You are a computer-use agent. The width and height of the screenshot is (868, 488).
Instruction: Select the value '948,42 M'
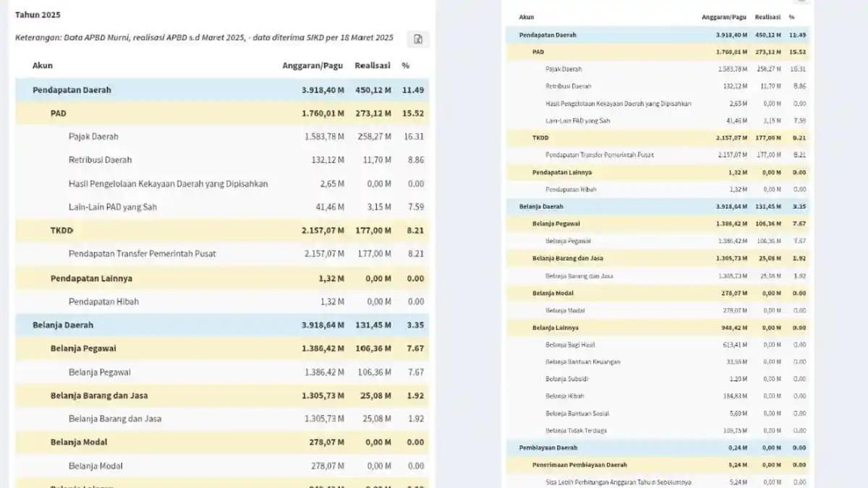pyautogui.click(x=733, y=328)
